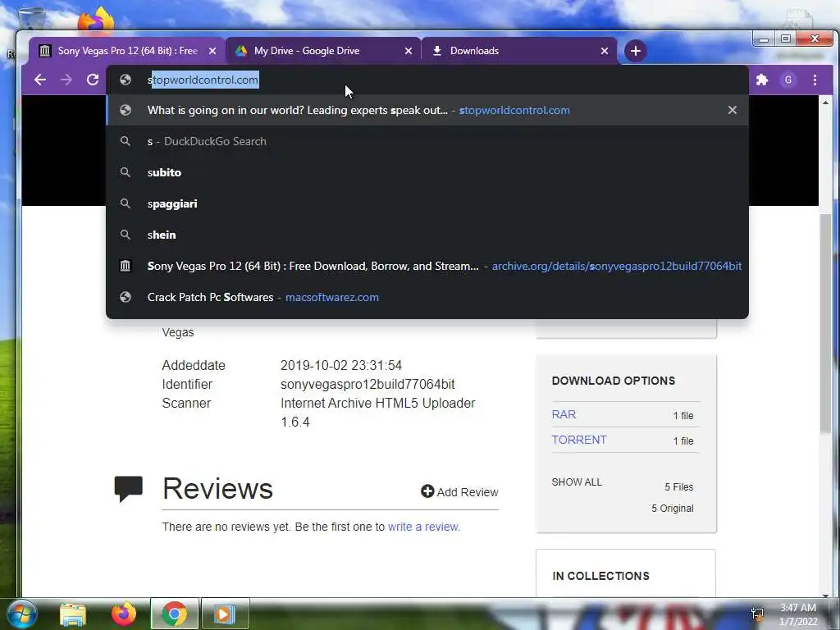Screen dimensions: 840x630
Task: Click the Chrome taskbar icon
Action: point(174,614)
